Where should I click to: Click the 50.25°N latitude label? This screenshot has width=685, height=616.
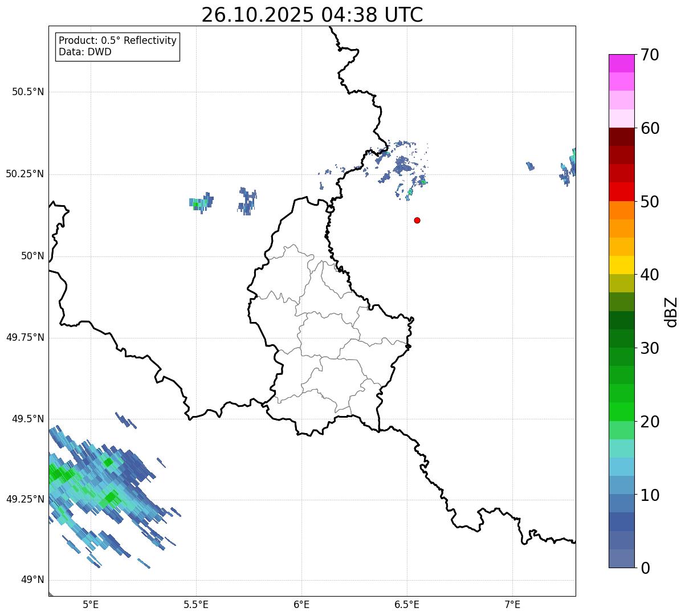(25, 174)
